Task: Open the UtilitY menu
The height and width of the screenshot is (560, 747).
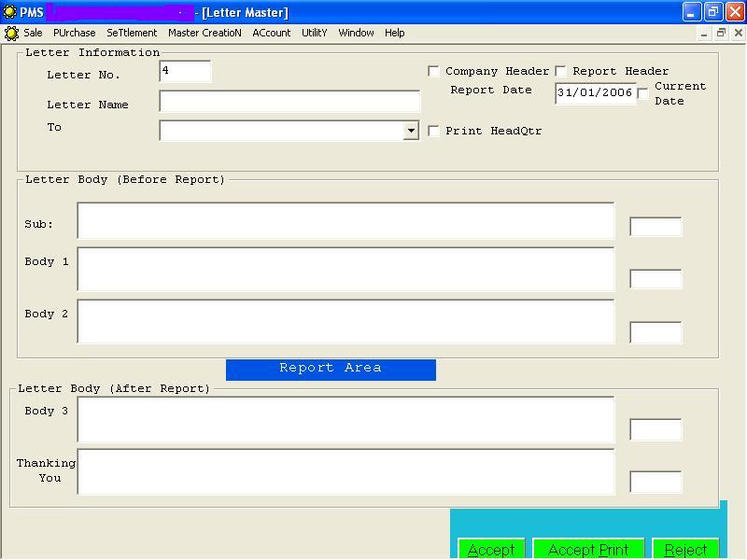Action: (x=314, y=33)
